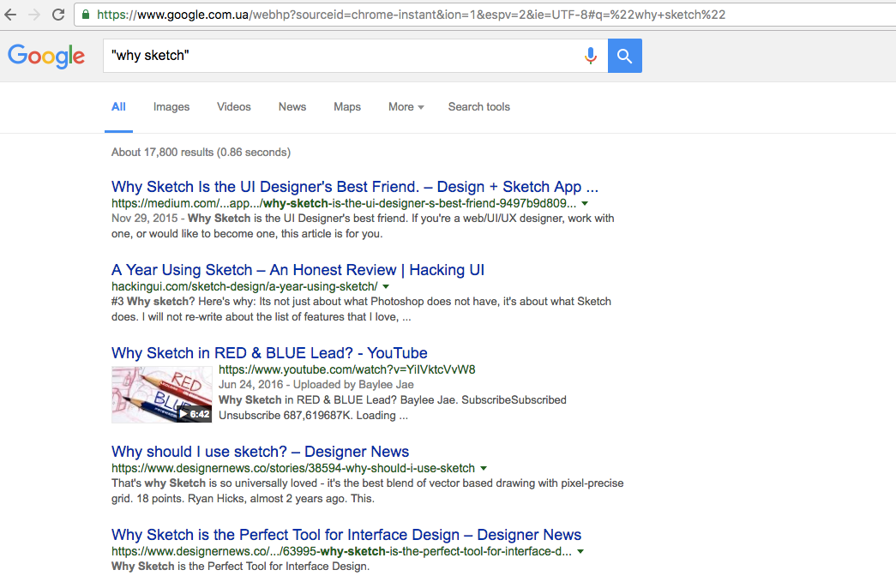Click the designernews.co why-should-i-use-sketch URL text
The height and width of the screenshot is (588, 896).
click(293, 469)
